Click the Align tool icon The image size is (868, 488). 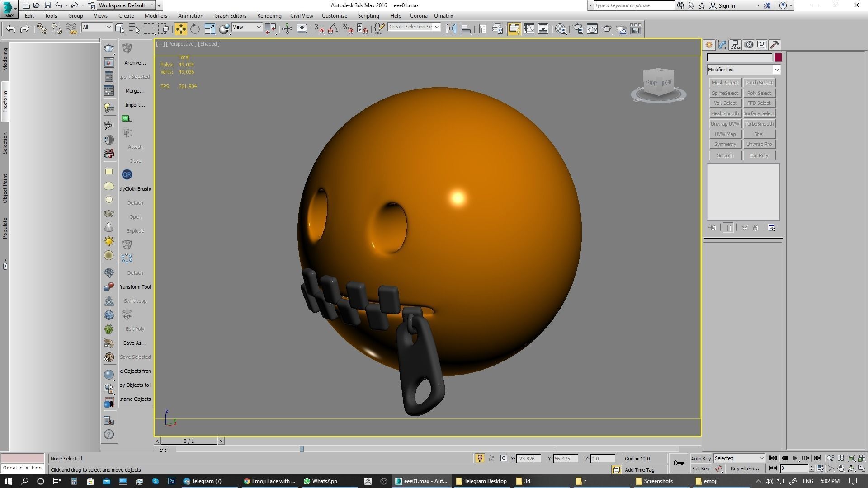[466, 29]
